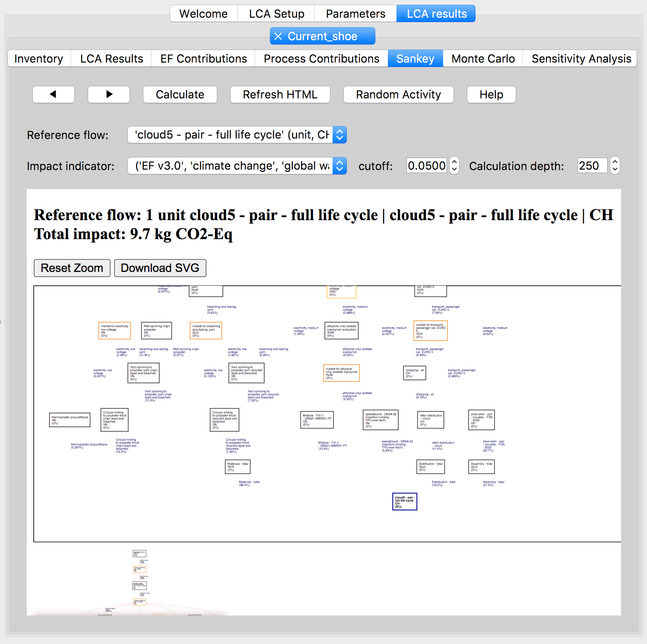
Task: Click the cloud5 full life cycle node
Action: 405,502
